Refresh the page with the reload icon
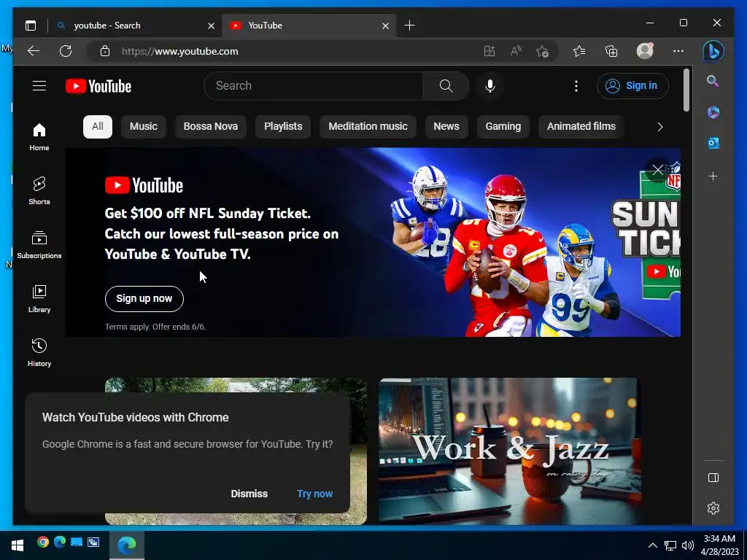The image size is (747, 560). pos(66,51)
